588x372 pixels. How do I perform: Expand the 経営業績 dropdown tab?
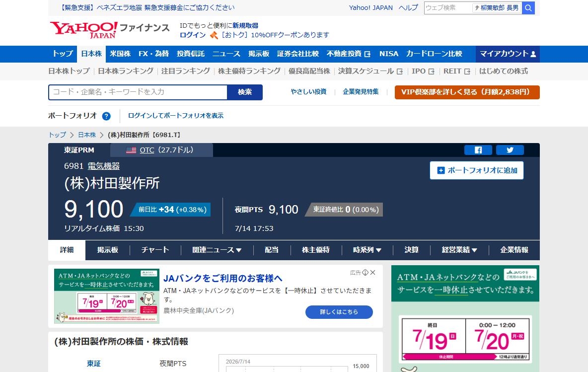(459, 250)
